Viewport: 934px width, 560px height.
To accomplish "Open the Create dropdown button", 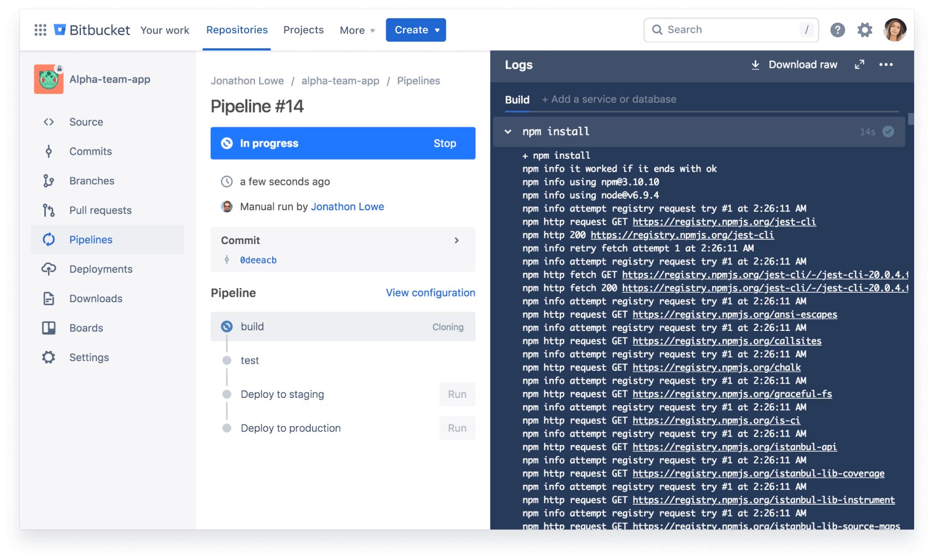I will pyautogui.click(x=416, y=30).
